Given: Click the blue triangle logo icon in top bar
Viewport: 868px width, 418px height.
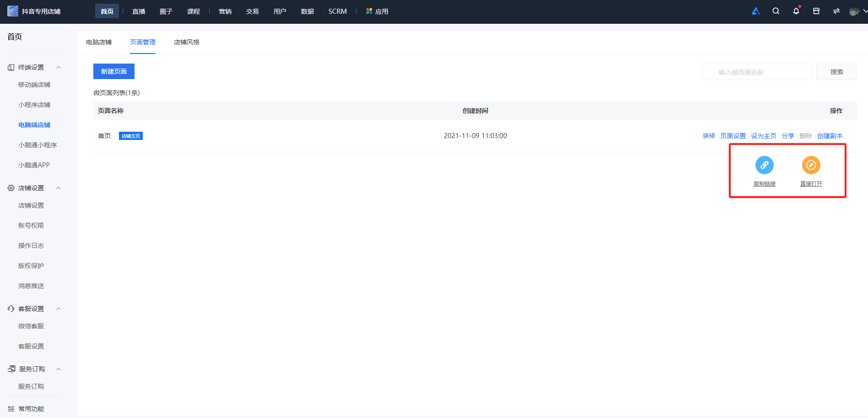Looking at the screenshot, I should [x=755, y=11].
